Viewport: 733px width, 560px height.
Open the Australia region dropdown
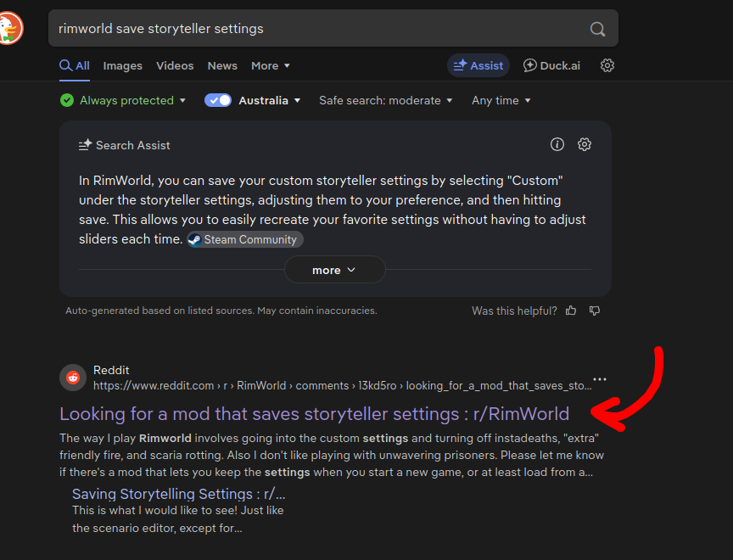pyautogui.click(x=270, y=100)
